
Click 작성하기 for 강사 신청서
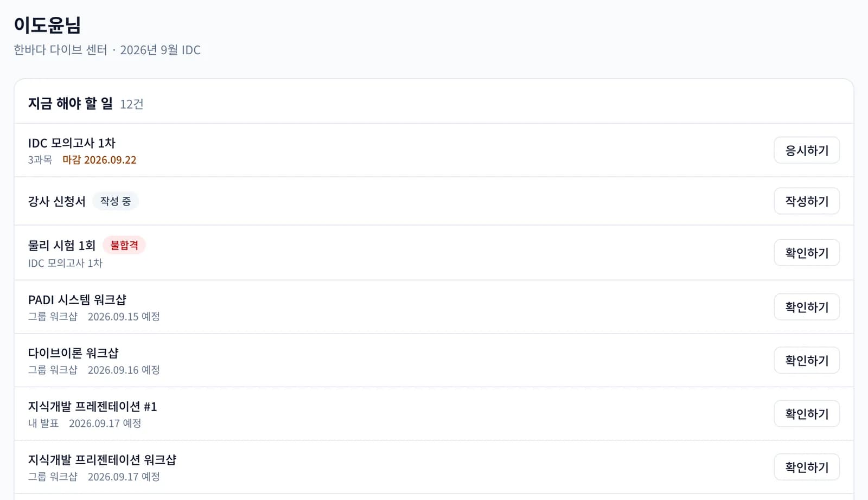click(807, 201)
